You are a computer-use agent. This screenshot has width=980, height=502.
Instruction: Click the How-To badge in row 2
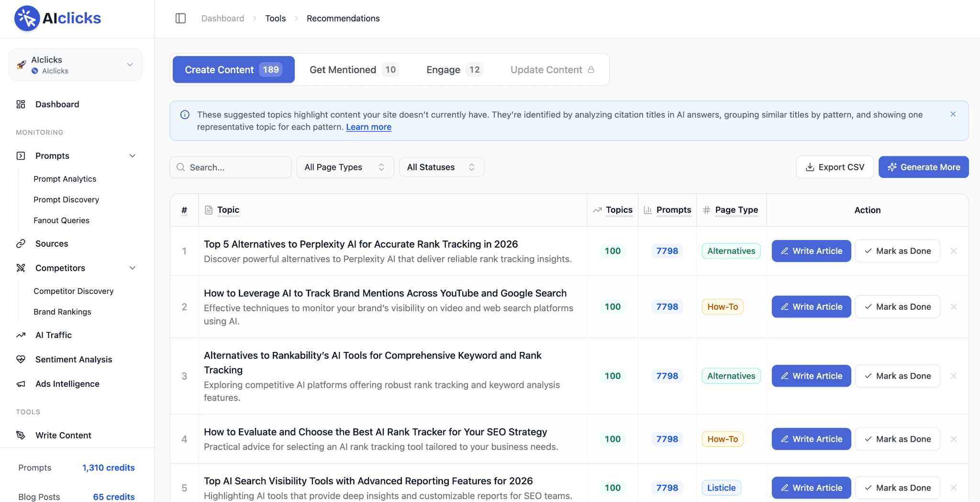click(723, 307)
